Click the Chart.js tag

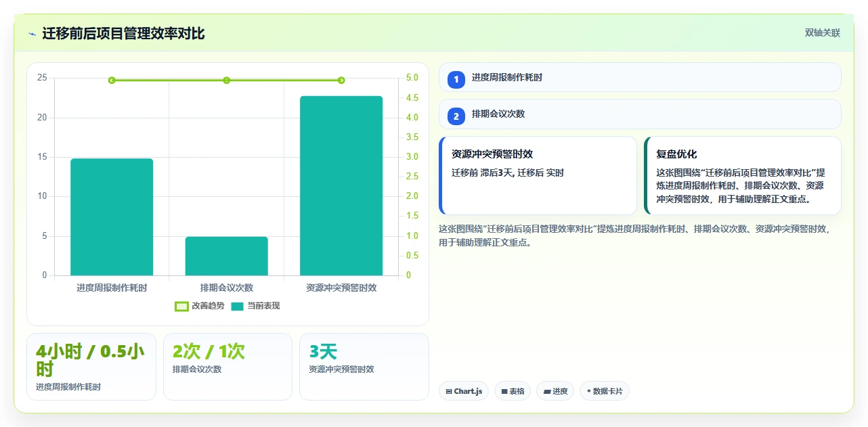pyautogui.click(x=463, y=391)
